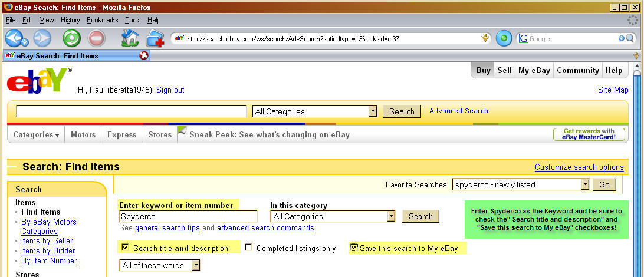Click the eBay logo
Viewport: 644px width, 277px height.
pyautogui.click(x=38, y=80)
